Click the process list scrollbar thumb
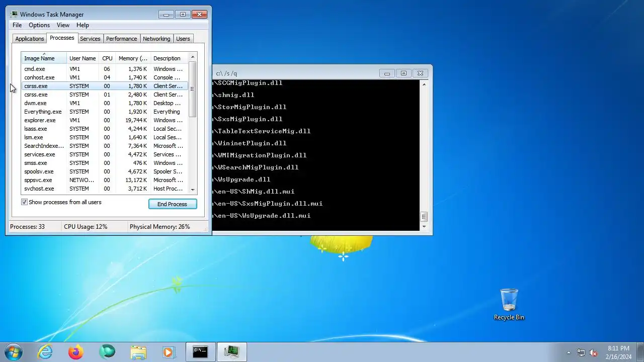The height and width of the screenshot is (362, 644). pos(193,89)
